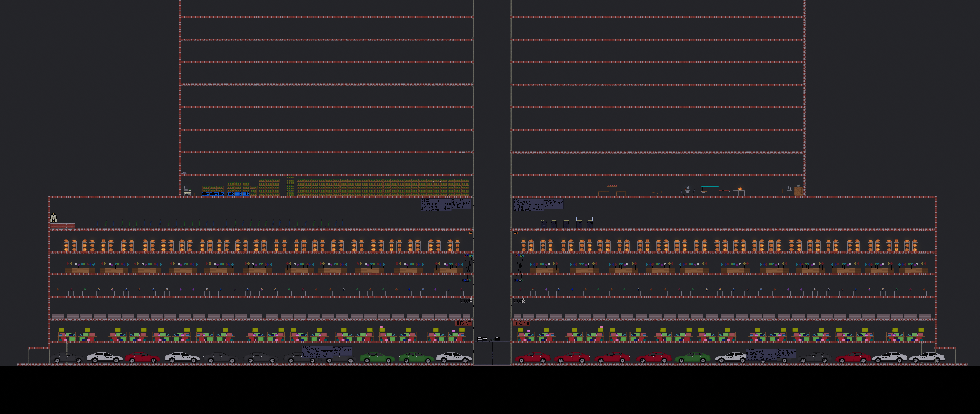The image size is (980, 414).
Task: Select the single green car in the right garage
Action: tap(692, 358)
